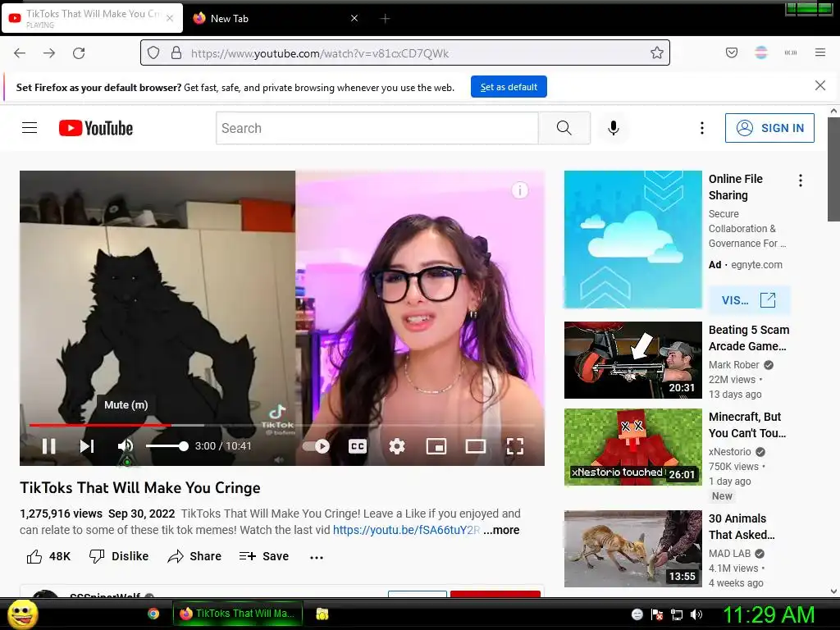This screenshot has width=840, height=630.
Task: Click the URL address bar
Action: (x=405, y=52)
